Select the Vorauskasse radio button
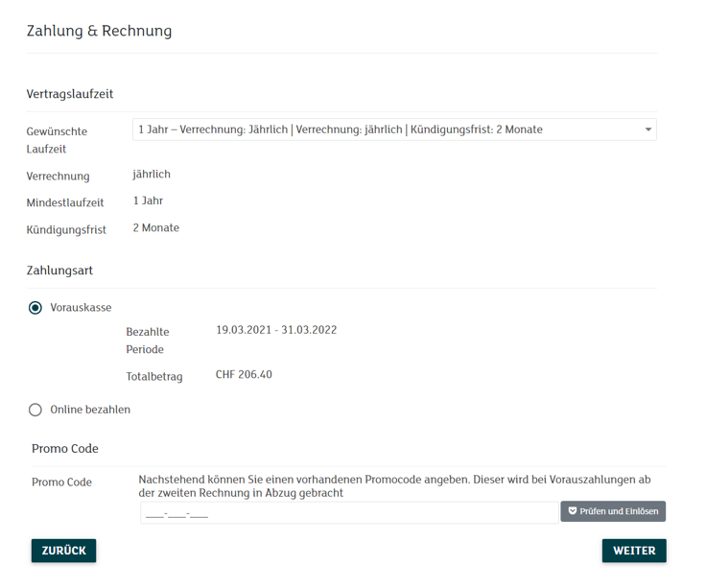The image size is (706, 588). click(35, 308)
